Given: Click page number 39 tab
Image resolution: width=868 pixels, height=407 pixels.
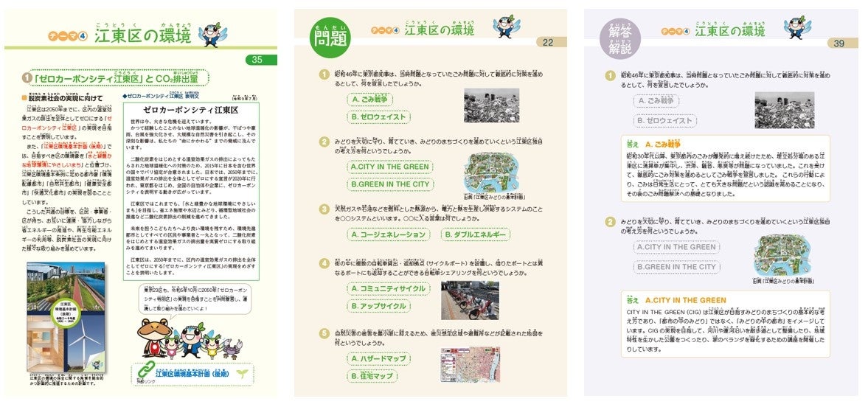Looking at the screenshot, I should (x=842, y=44).
